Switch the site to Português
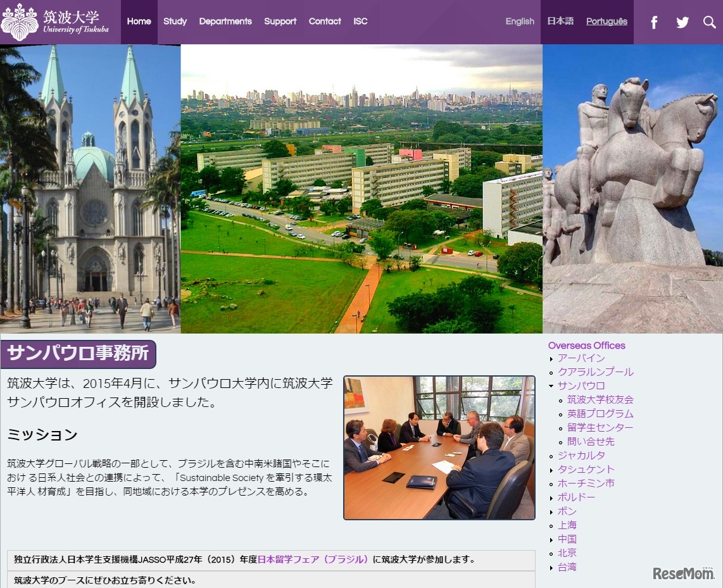Viewport: 723px width, 588px height. tap(607, 22)
